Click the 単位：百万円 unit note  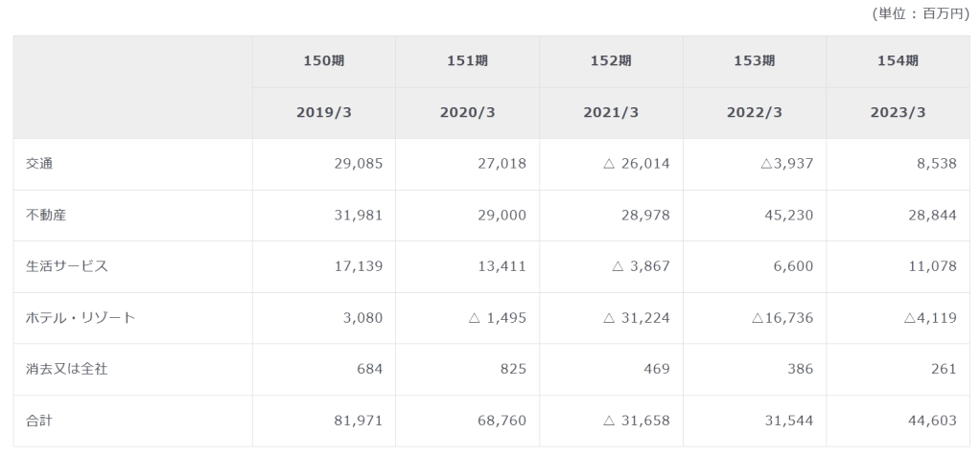click(x=921, y=13)
